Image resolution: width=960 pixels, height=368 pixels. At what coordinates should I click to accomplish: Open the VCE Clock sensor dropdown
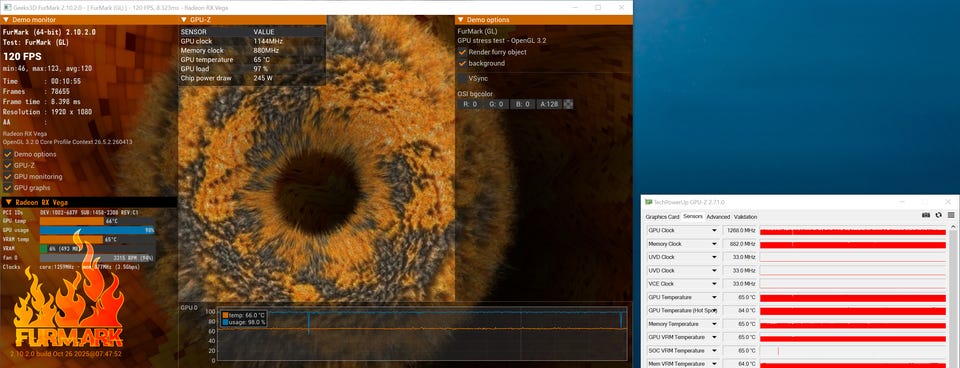tap(714, 284)
